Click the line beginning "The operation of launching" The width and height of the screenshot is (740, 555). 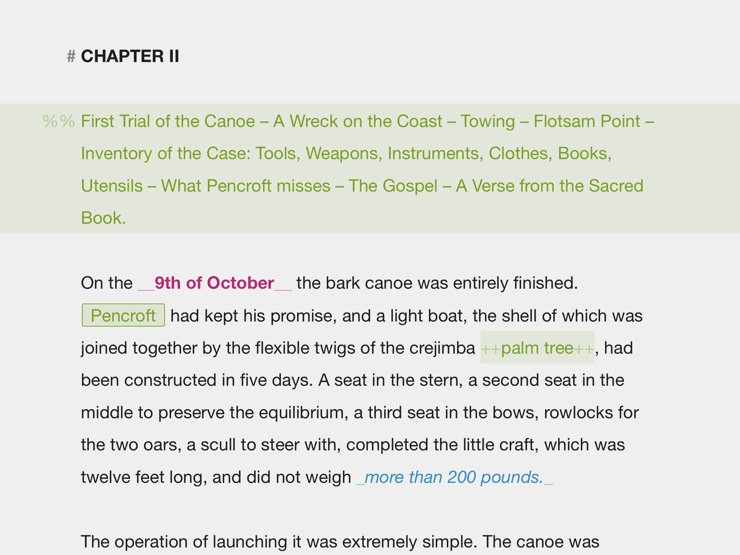point(340,542)
